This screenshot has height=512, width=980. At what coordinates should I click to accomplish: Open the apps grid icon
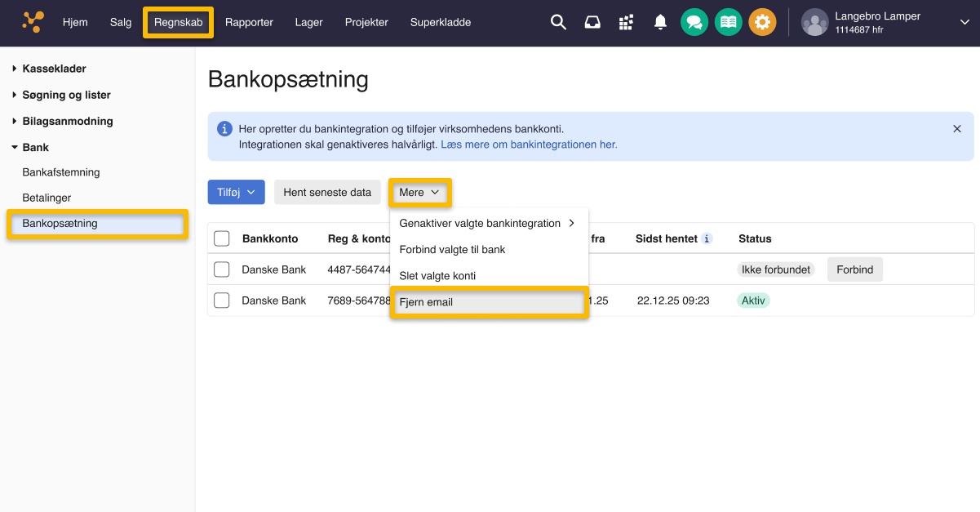click(x=626, y=22)
